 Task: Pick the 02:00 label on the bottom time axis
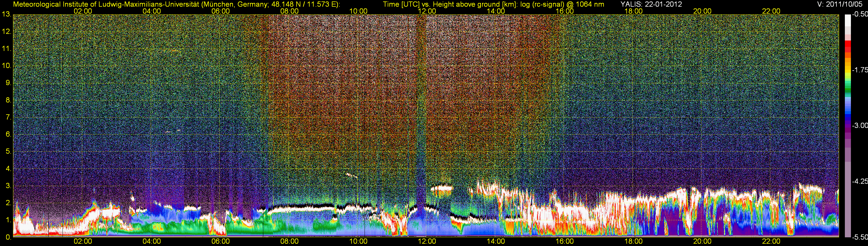click(x=83, y=242)
